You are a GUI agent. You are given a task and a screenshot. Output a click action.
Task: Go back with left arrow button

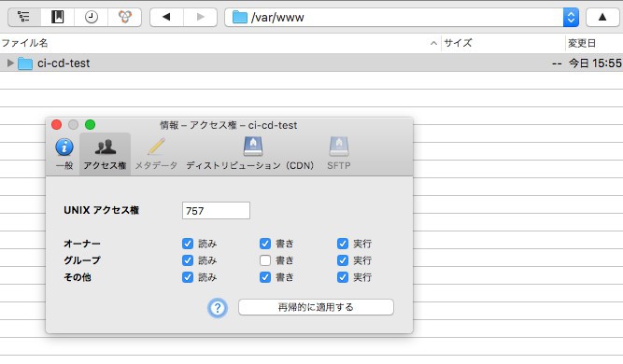point(166,17)
